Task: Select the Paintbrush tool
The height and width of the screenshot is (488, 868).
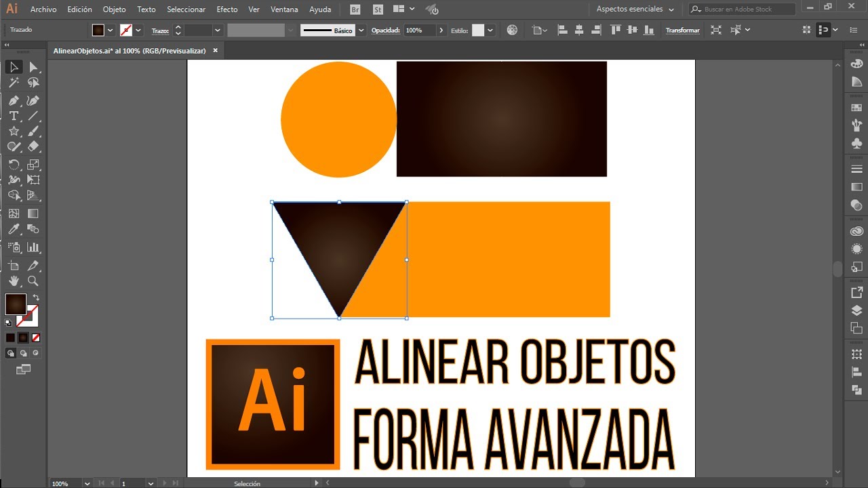Action: click(33, 131)
